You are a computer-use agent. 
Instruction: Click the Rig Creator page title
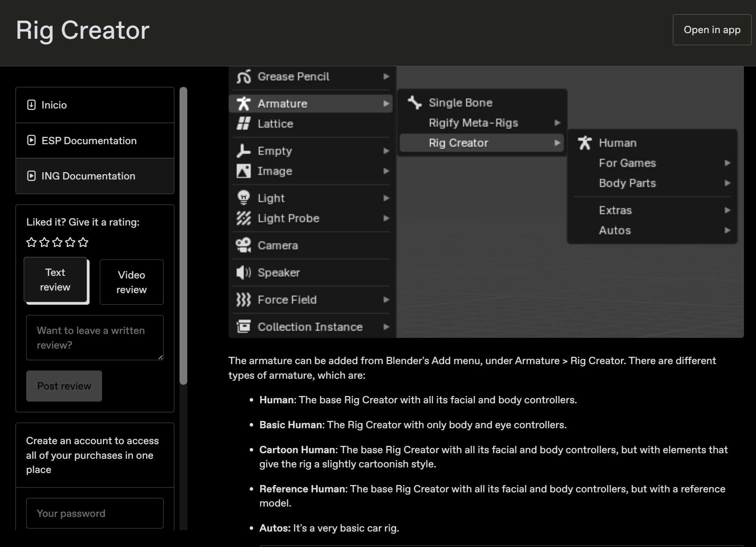click(x=83, y=30)
